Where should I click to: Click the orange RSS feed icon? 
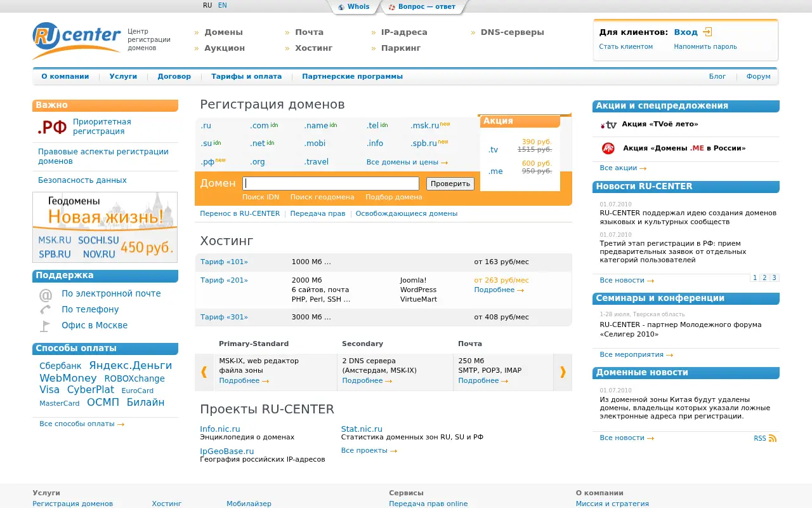[773, 438]
